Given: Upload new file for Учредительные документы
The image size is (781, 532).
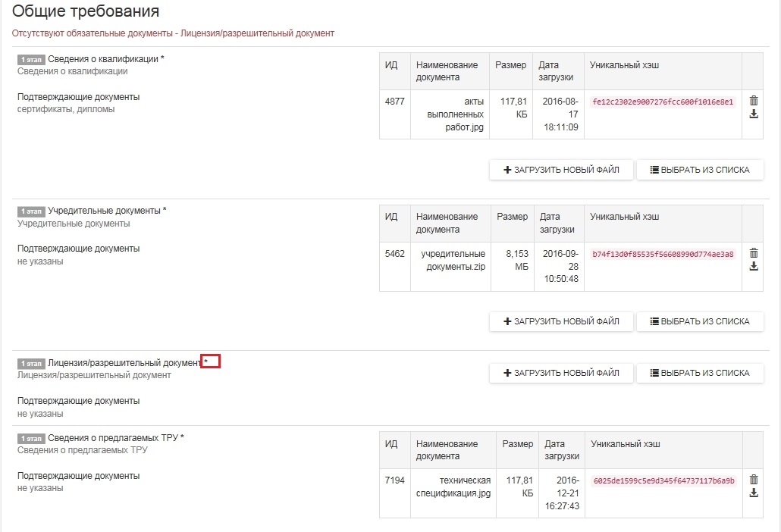Looking at the screenshot, I should click(x=560, y=321).
